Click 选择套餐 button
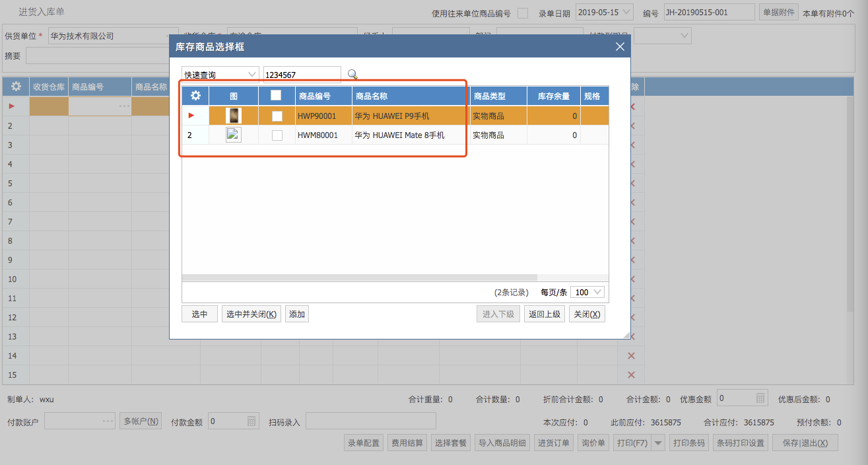868x465 pixels. (x=451, y=443)
